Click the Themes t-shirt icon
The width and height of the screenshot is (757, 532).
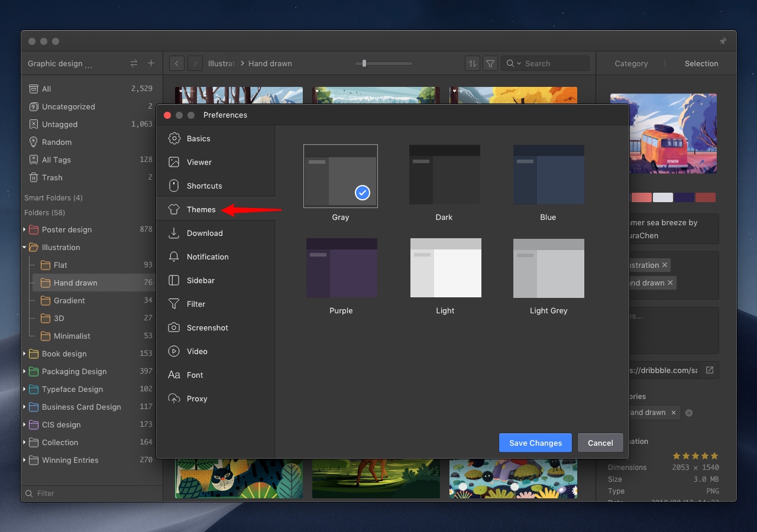tap(174, 209)
